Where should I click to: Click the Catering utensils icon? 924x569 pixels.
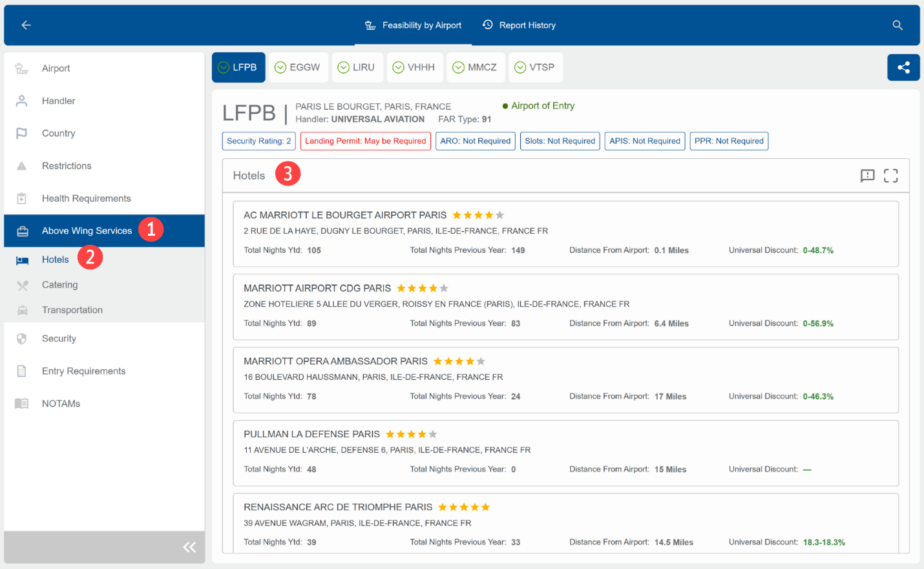tap(23, 285)
